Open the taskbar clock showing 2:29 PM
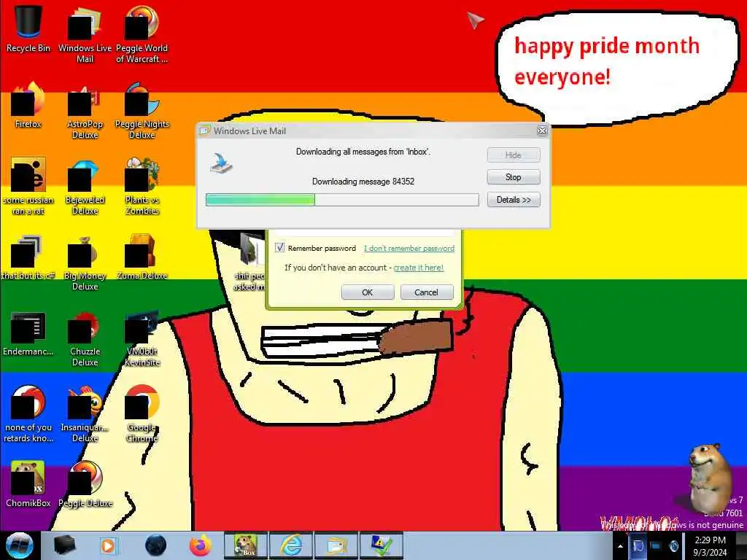 tap(710, 546)
